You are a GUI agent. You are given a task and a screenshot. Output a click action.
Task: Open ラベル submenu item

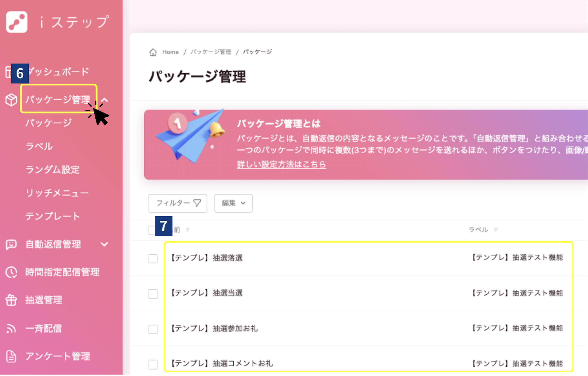(x=39, y=146)
